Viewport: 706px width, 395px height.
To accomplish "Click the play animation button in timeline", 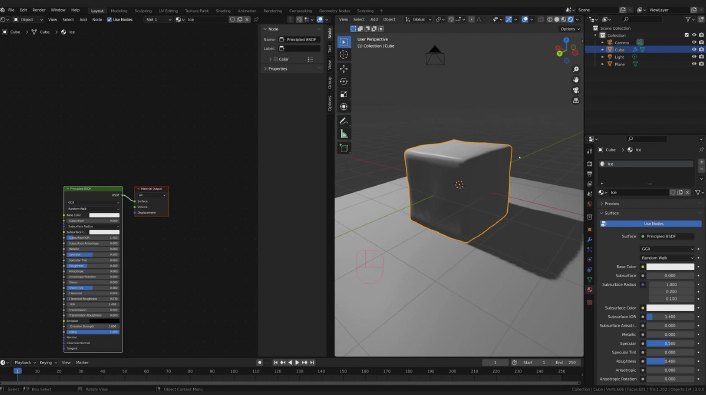I will pos(297,362).
